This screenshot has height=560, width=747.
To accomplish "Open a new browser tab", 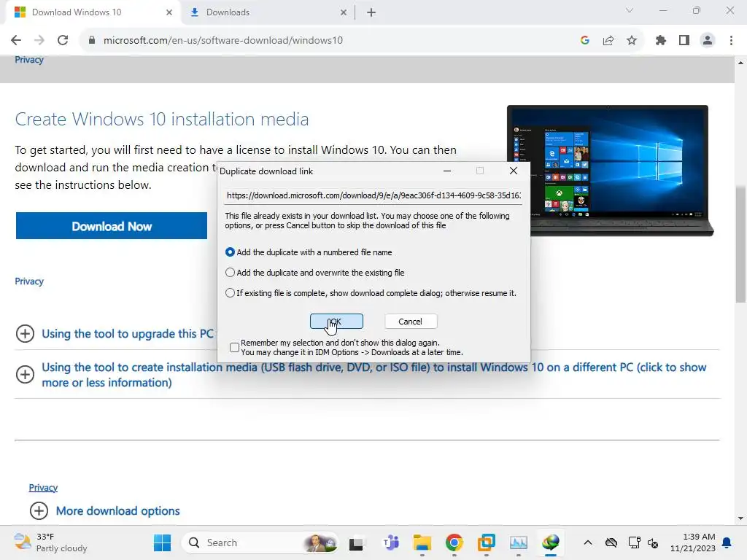I will click(x=371, y=13).
